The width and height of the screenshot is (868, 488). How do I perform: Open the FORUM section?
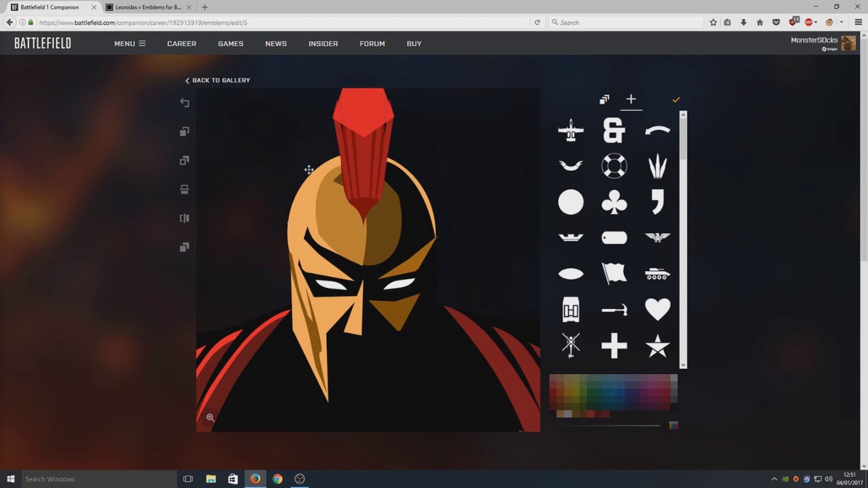[x=372, y=43]
